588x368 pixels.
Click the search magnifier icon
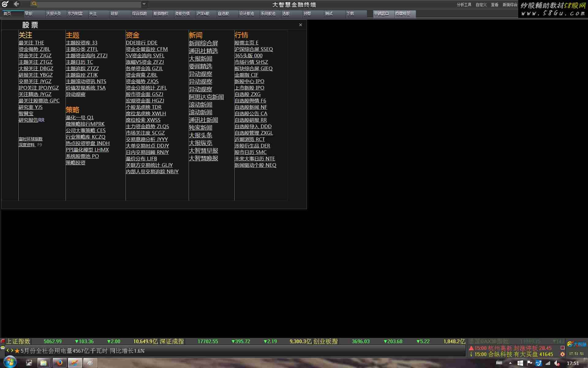point(34,4)
